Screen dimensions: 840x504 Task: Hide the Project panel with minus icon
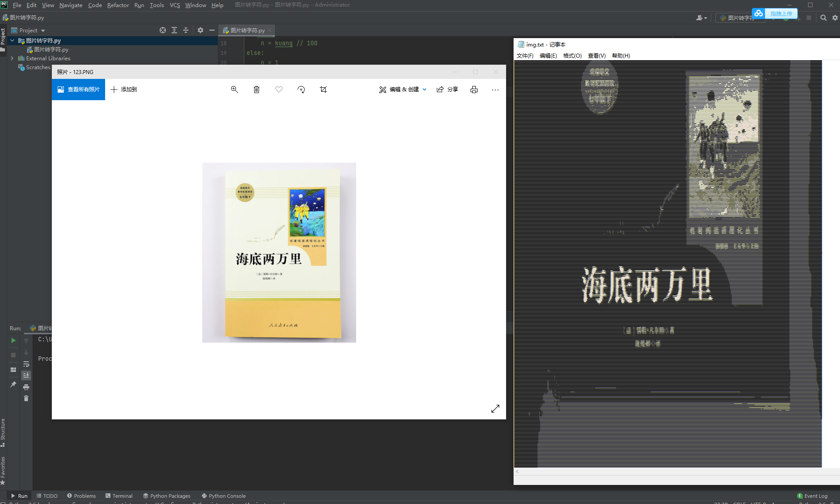(212, 30)
